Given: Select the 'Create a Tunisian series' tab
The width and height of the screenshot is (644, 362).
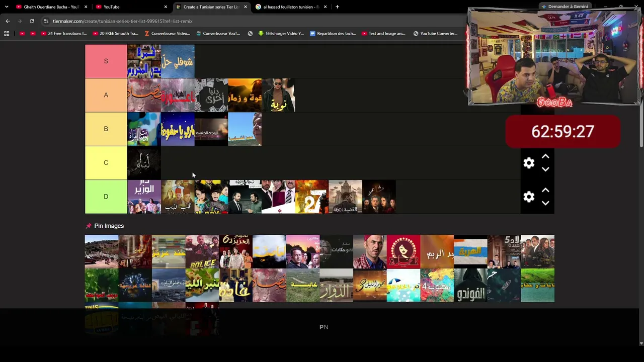Looking at the screenshot, I should pyautogui.click(x=211, y=7).
